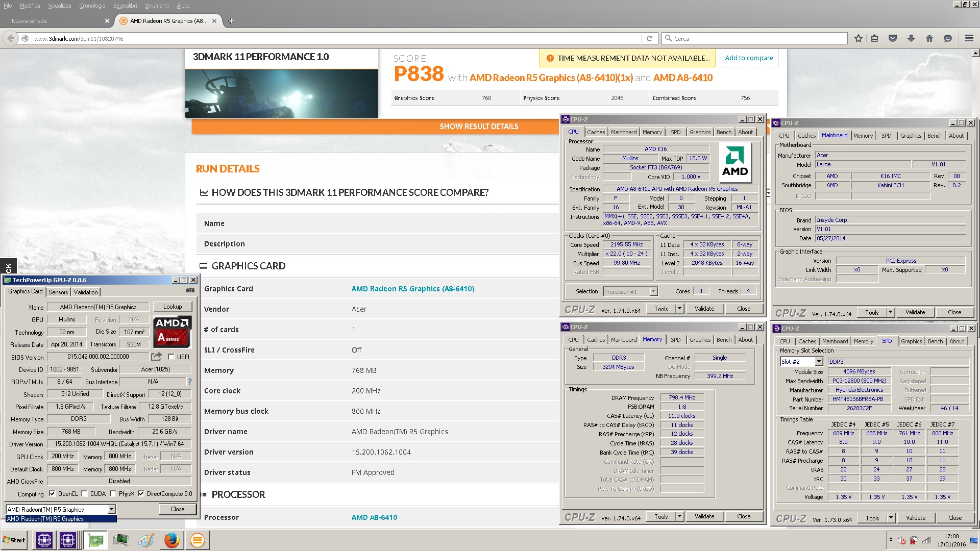This screenshot has width=980, height=551.
Task: Open the bookmarks list icon
Action: [874, 38]
